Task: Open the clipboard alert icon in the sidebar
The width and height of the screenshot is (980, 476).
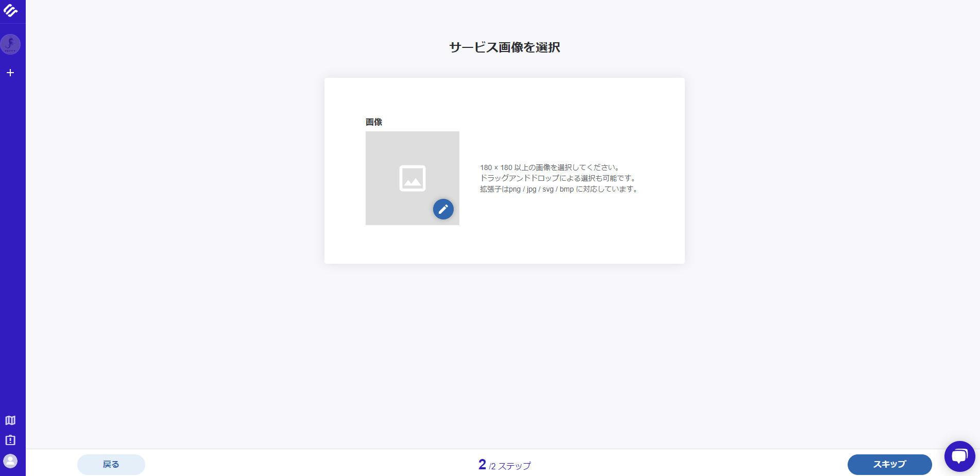Action: [10, 440]
